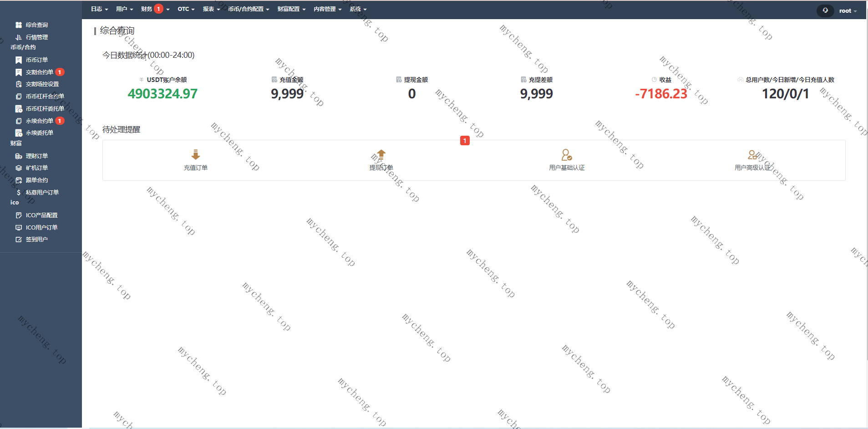
Task: Expand the 币币/合约配置 dropdown menu
Action: [x=249, y=9]
